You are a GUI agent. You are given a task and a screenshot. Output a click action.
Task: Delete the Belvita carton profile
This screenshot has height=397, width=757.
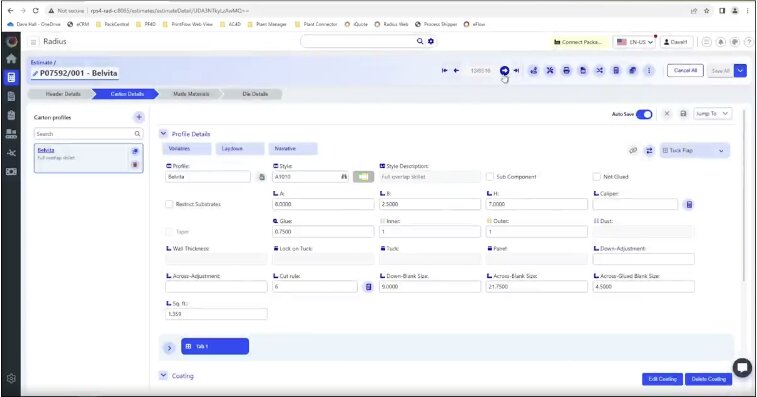135,165
